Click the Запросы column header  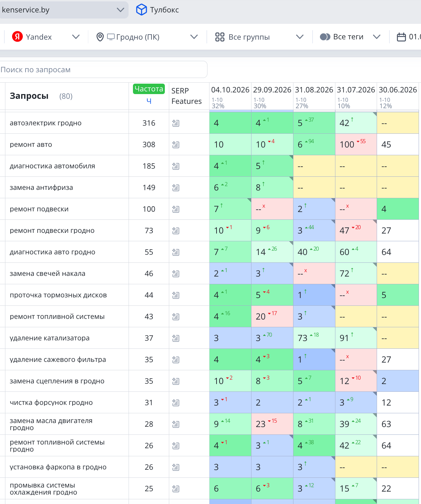(x=29, y=96)
